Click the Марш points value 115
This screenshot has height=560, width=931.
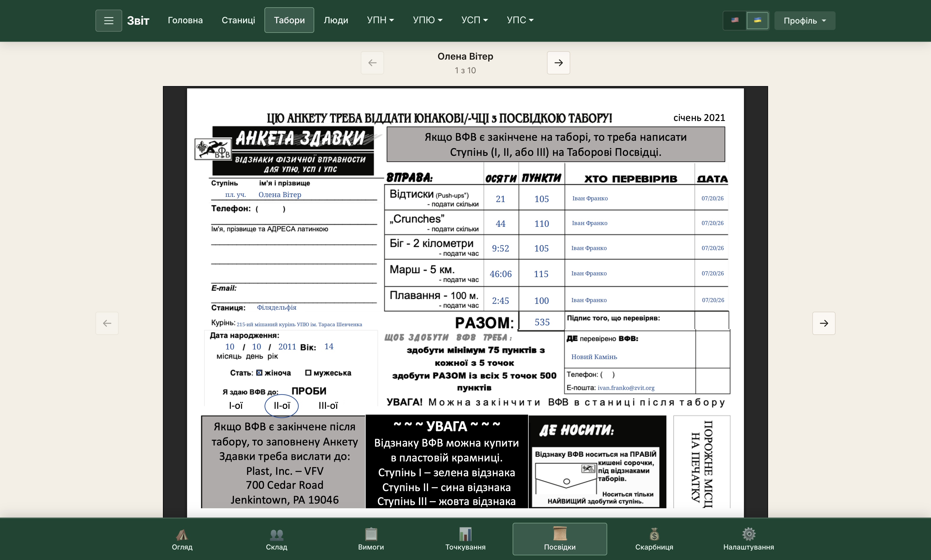[x=541, y=274]
